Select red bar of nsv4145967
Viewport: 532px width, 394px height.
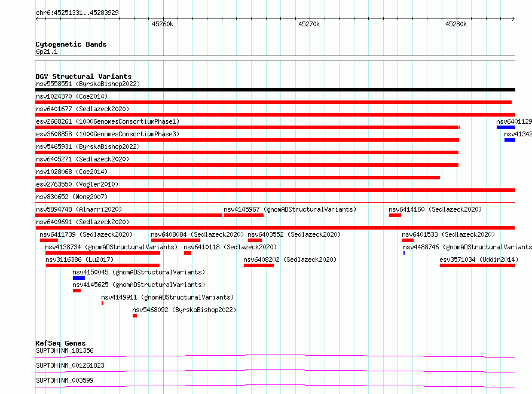(x=244, y=215)
